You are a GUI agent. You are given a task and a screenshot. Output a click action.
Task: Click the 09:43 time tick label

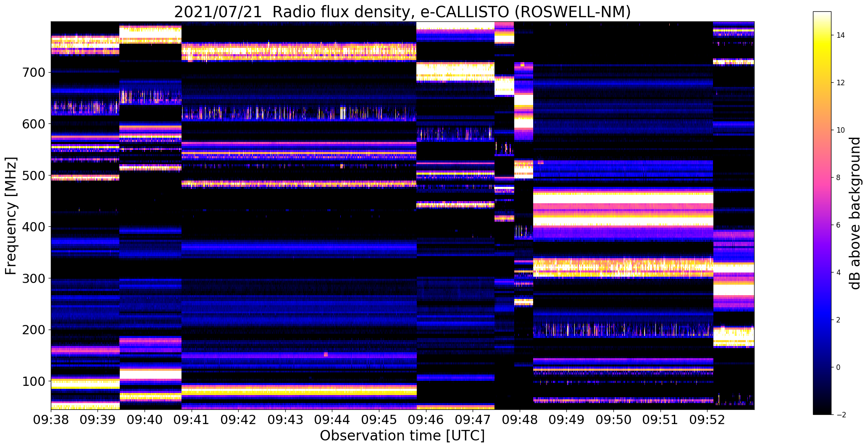pos(285,420)
